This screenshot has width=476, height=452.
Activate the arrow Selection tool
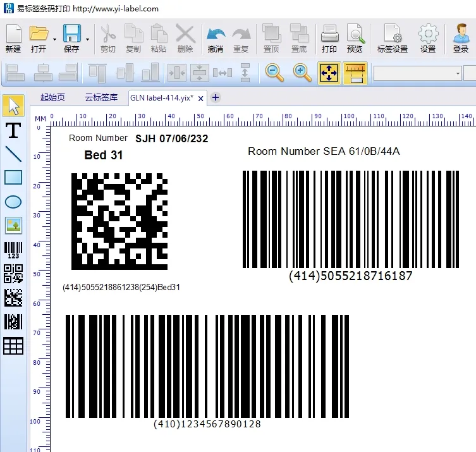point(13,106)
